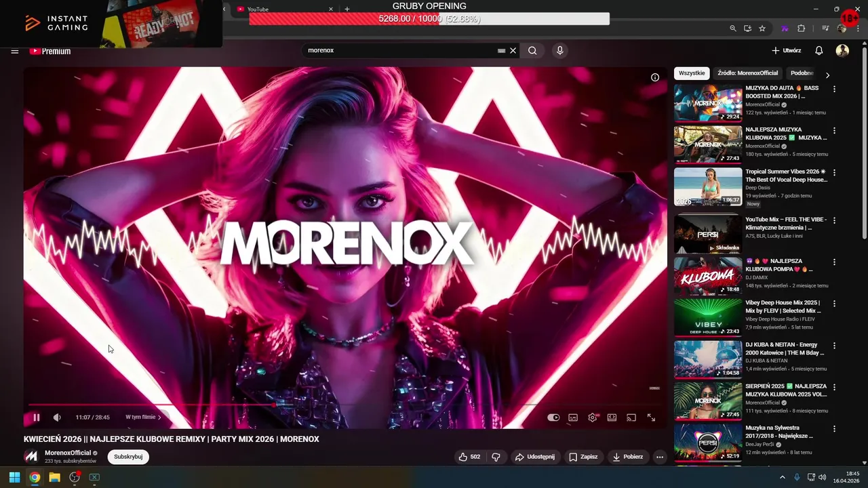868x488 pixels.
Task: Open options for "Vibey Deep House Mix 2025"
Action: pyautogui.click(x=834, y=304)
